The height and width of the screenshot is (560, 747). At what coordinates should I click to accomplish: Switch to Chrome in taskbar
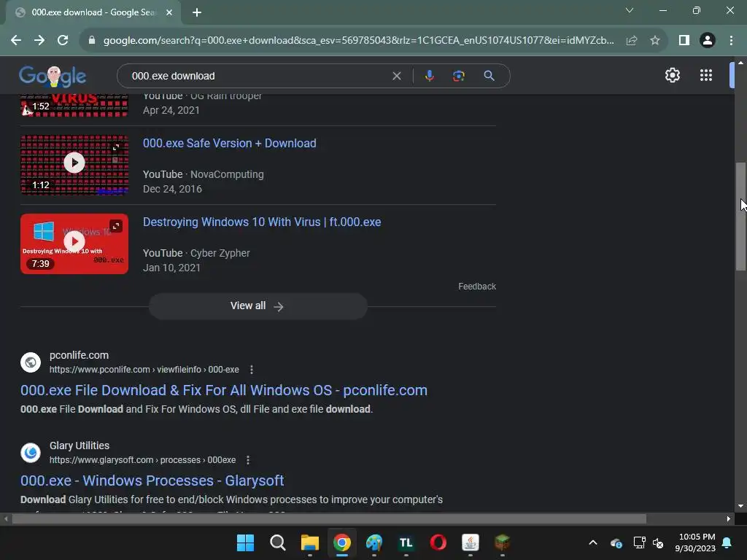[342, 542]
